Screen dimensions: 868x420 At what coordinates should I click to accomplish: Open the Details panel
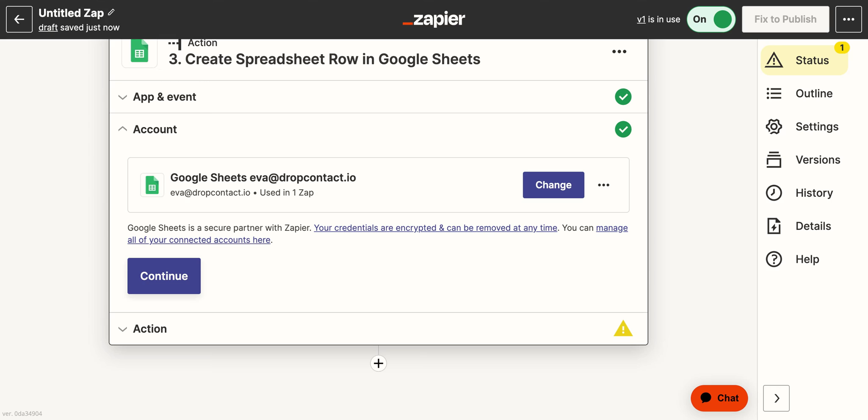tap(799, 226)
